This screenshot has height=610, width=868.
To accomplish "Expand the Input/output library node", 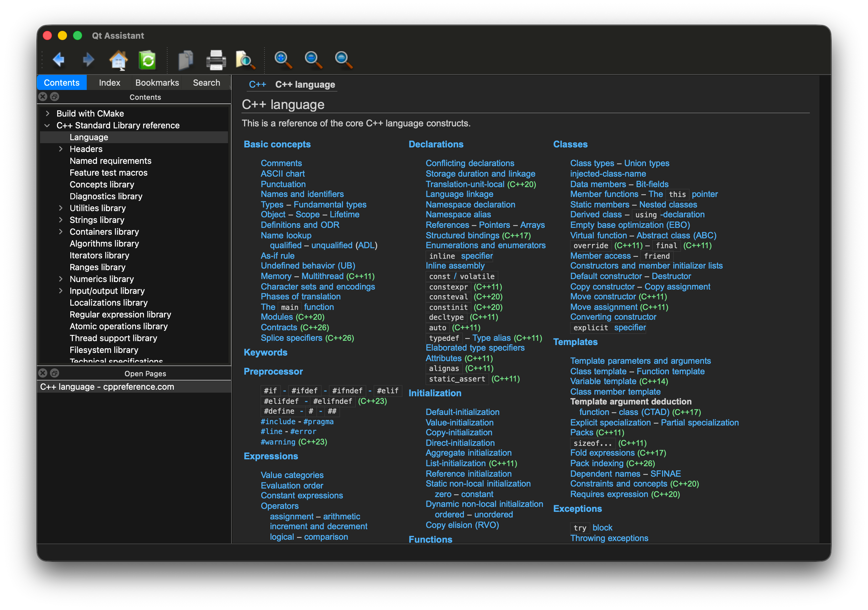I will click(x=60, y=291).
